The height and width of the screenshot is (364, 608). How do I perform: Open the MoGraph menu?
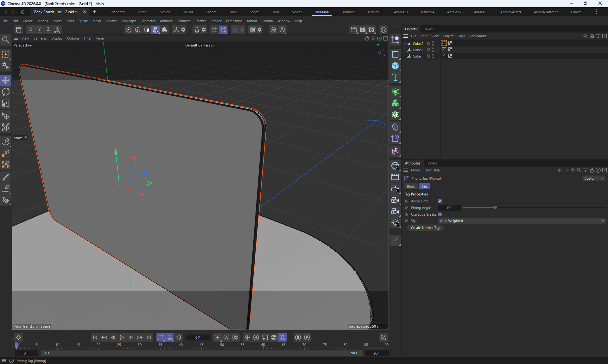click(x=129, y=21)
